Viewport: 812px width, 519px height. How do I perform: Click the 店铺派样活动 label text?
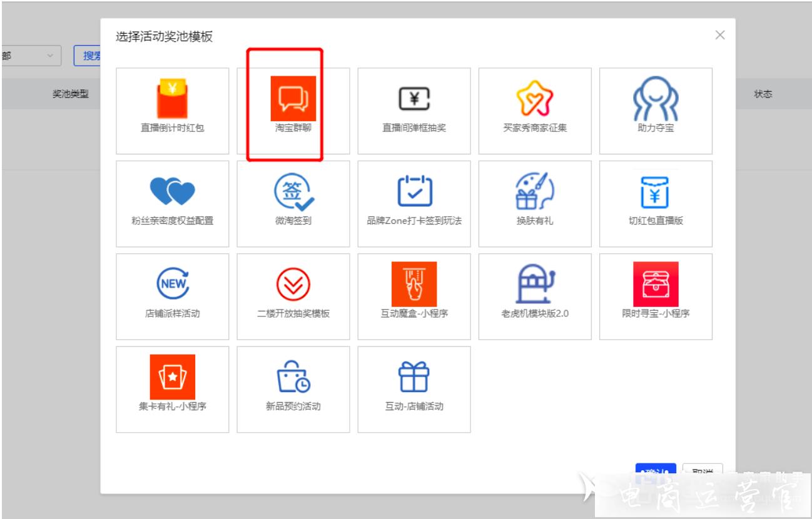pyautogui.click(x=172, y=314)
